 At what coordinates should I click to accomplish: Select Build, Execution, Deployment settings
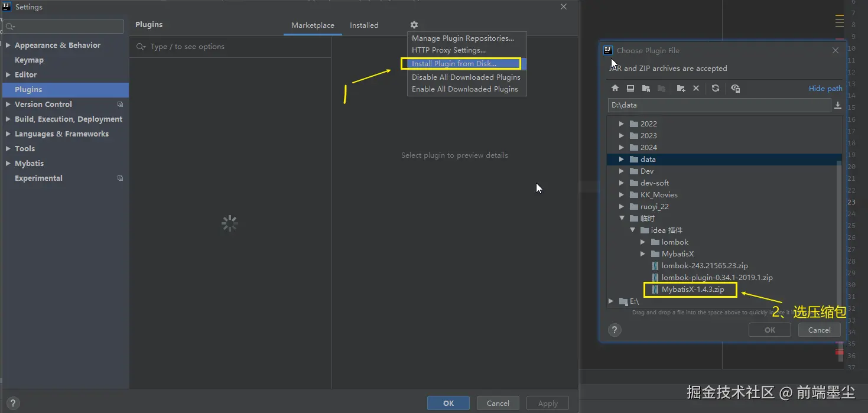[x=69, y=119]
